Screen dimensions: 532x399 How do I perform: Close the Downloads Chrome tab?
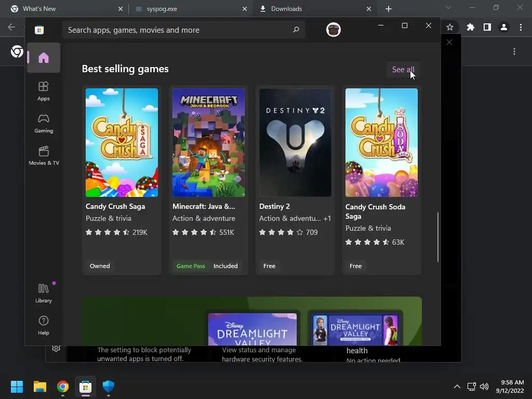click(369, 9)
